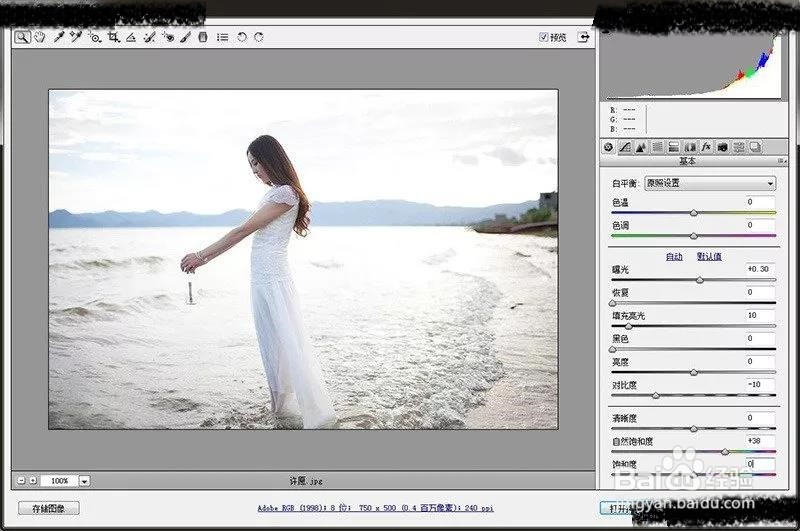
Task: Click the 色温 value field
Action: (x=760, y=202)
